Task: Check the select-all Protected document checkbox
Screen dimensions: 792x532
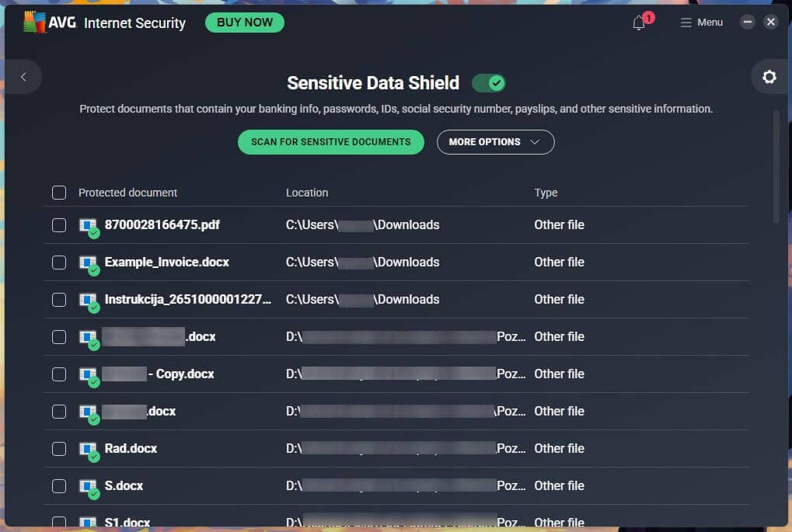Action: coord(59,193)
